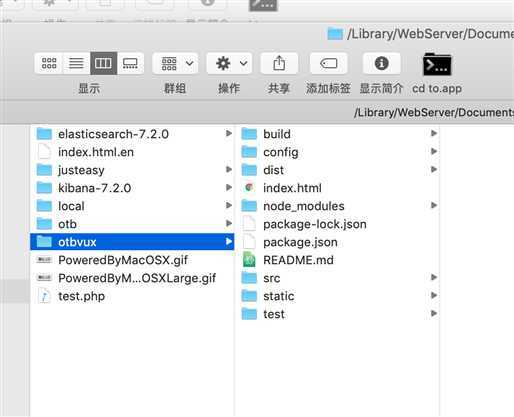Expand the src folder arrow
Screen dimensions: 514x417
(x=434, y=277)
